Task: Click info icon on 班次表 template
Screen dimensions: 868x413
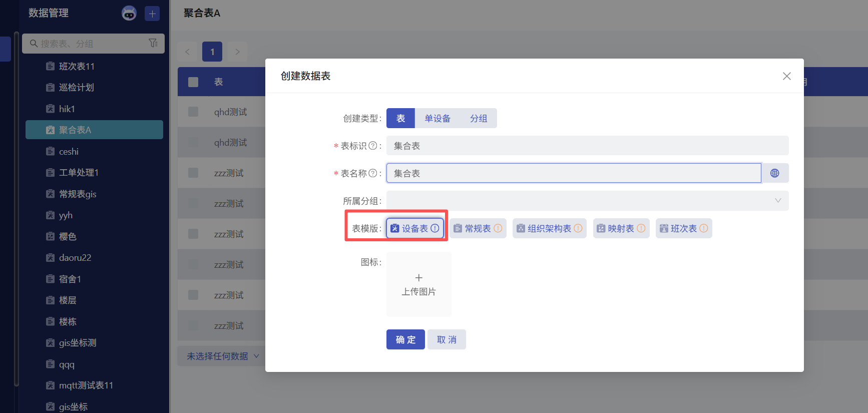Action: (x=704, y=228)
